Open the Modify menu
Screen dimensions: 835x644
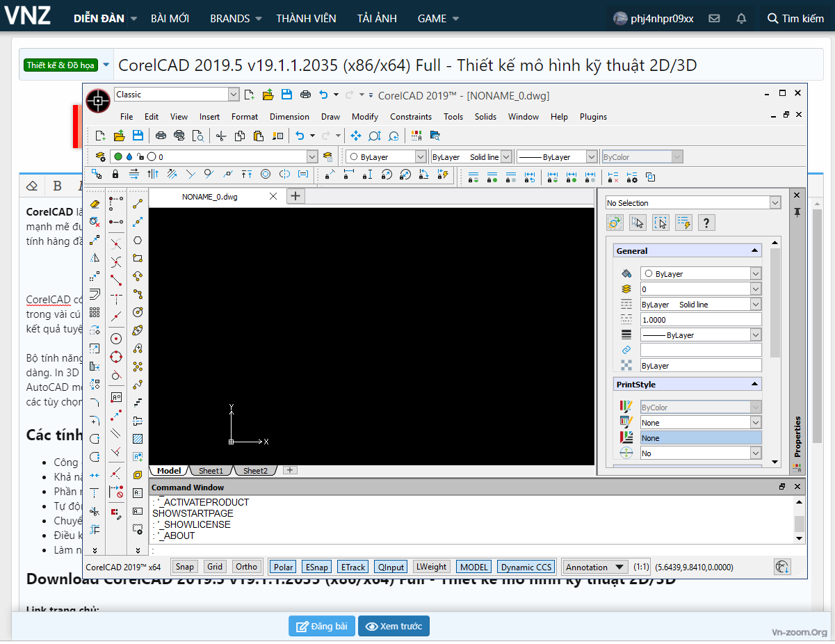pyautogui.click(x=365, y=117)
